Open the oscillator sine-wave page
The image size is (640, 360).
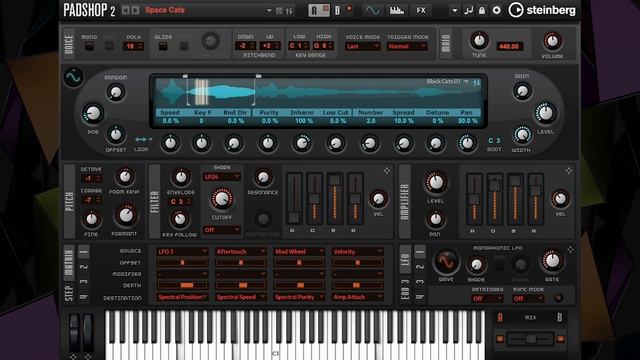[x=372, y=11]
